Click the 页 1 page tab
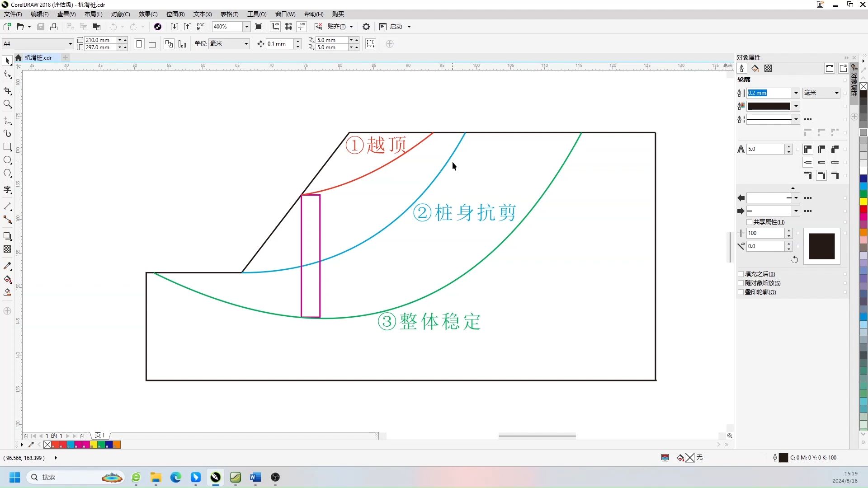This screenshot has width=868, height=488. click(100, 436)
